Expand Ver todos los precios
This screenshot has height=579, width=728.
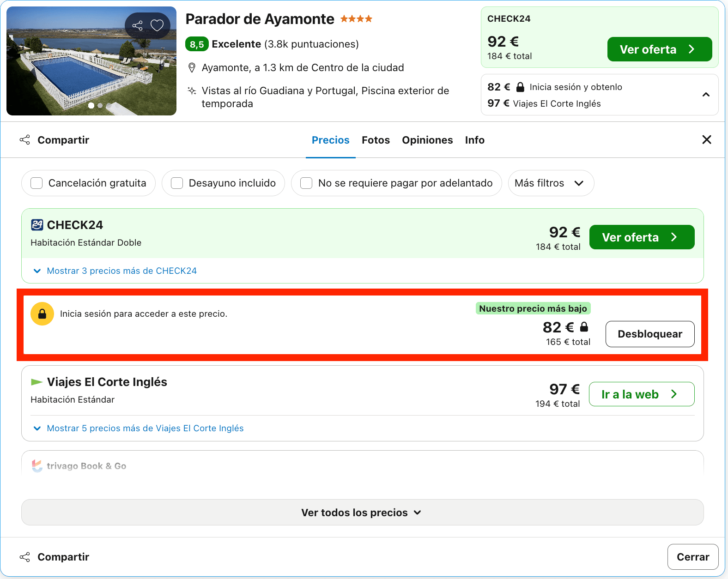tap(362, 513)
